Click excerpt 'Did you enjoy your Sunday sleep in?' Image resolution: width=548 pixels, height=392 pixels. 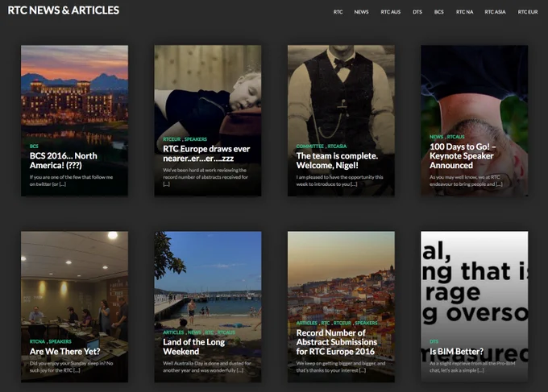[x=71, y=367]
